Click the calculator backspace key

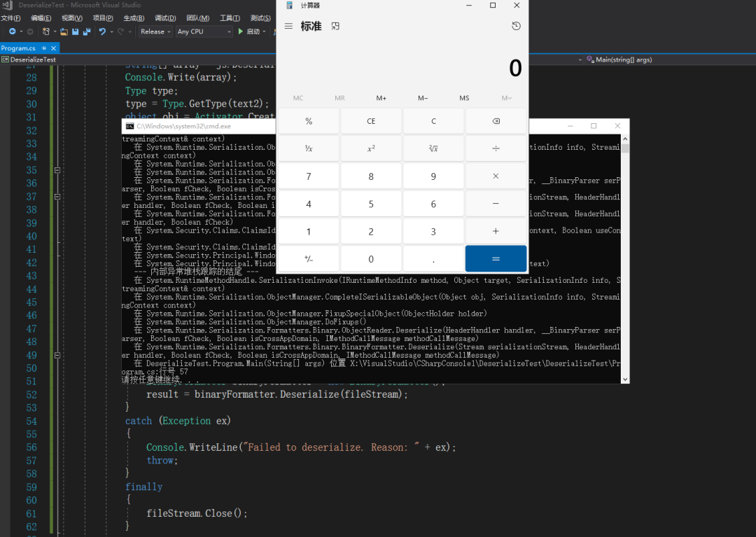coord(496,121)
